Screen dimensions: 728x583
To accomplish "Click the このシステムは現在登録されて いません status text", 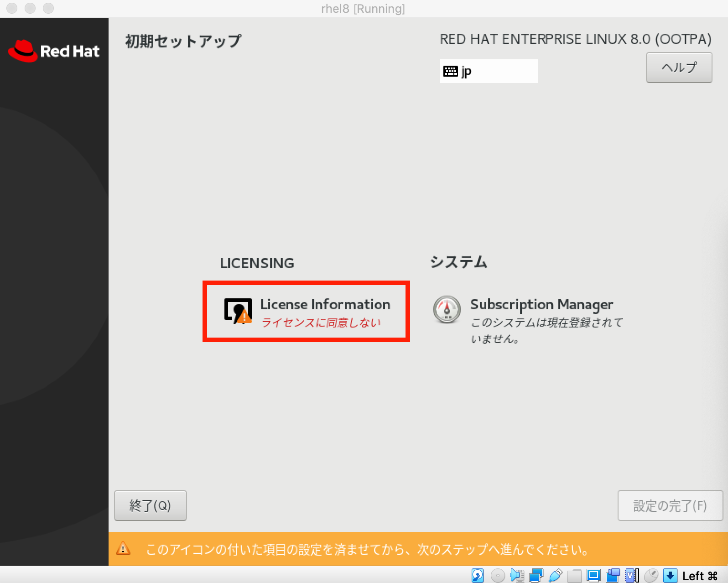I will click(546, 330).
